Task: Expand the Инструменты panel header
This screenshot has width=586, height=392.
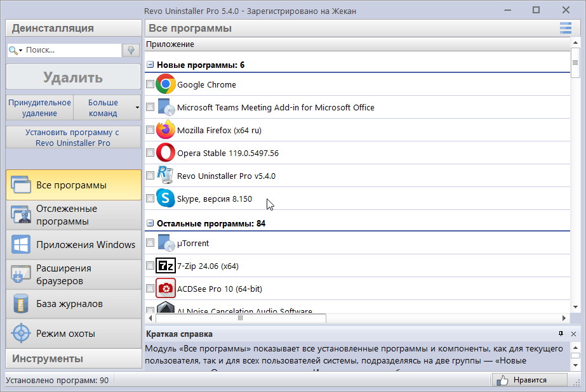Action: click(x=74, y=358)
